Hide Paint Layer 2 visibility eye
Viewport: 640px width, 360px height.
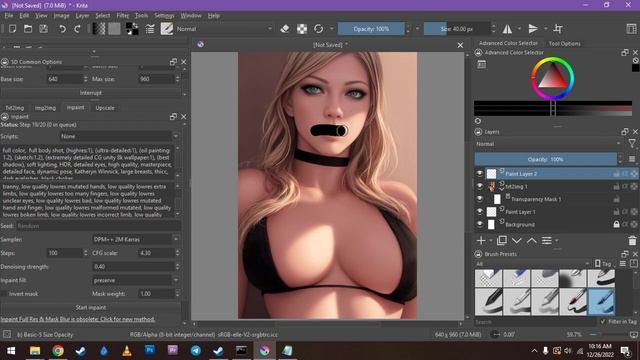coord(480,174)
